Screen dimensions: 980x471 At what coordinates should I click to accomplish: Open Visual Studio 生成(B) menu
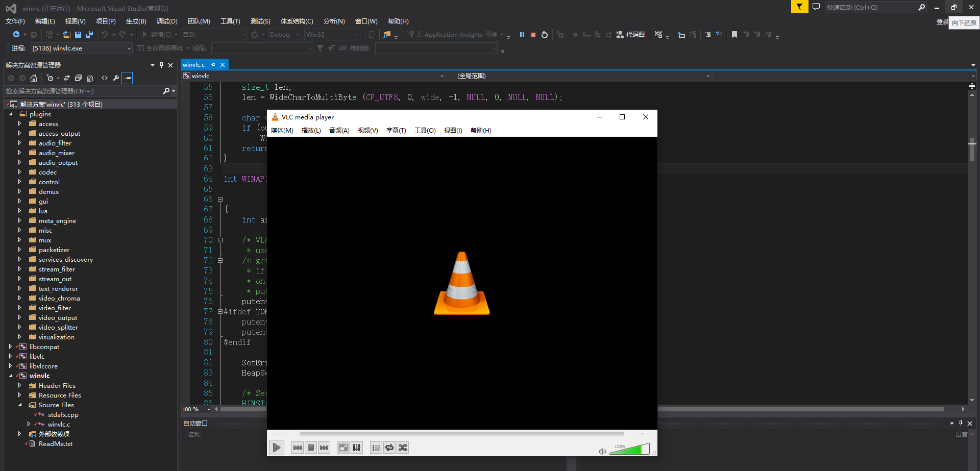[136, 21]
